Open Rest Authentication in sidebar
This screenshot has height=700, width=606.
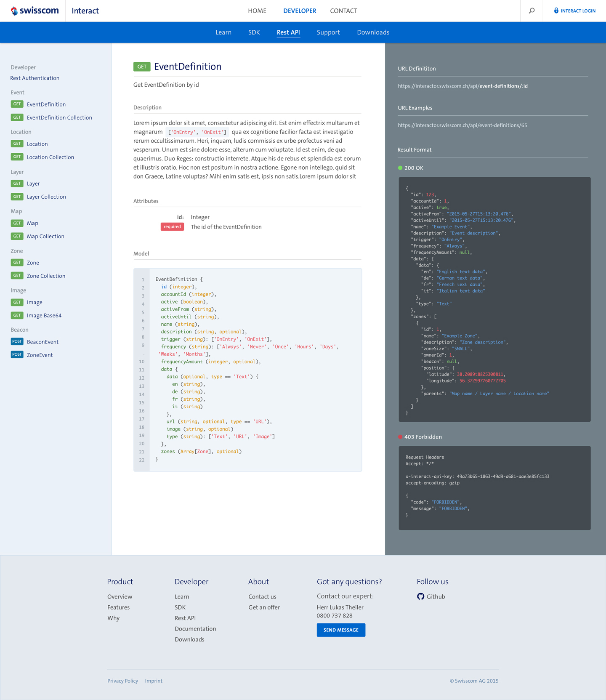point(35,78)
